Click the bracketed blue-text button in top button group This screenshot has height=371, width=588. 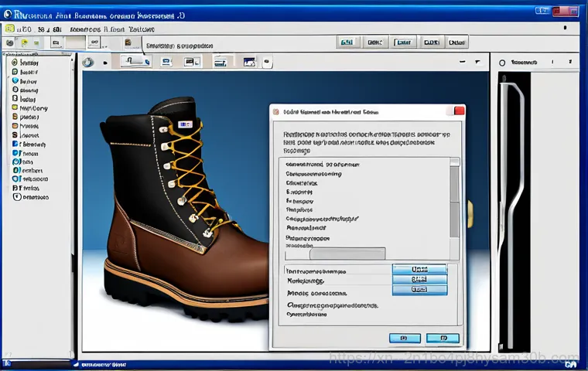click(403, 43)
